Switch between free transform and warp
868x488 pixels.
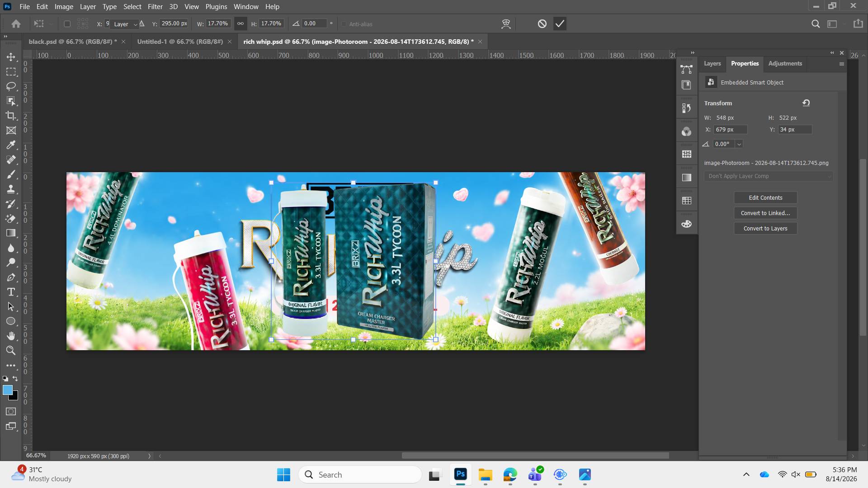(x=506, y=24)
